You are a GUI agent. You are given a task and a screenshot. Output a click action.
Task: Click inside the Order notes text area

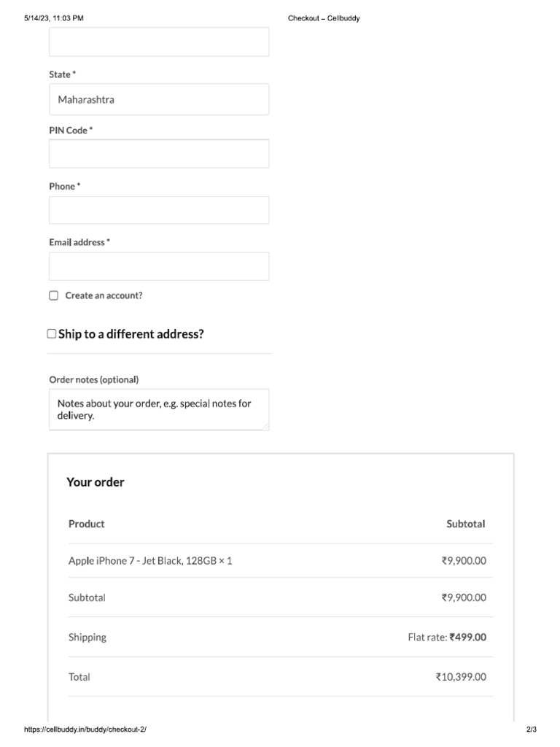[x=159, y=409]
